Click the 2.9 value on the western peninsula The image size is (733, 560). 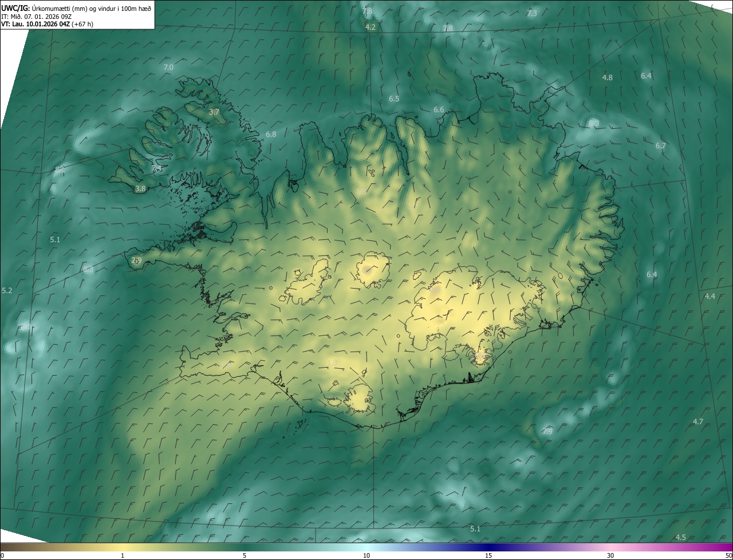tap(136, 261)
